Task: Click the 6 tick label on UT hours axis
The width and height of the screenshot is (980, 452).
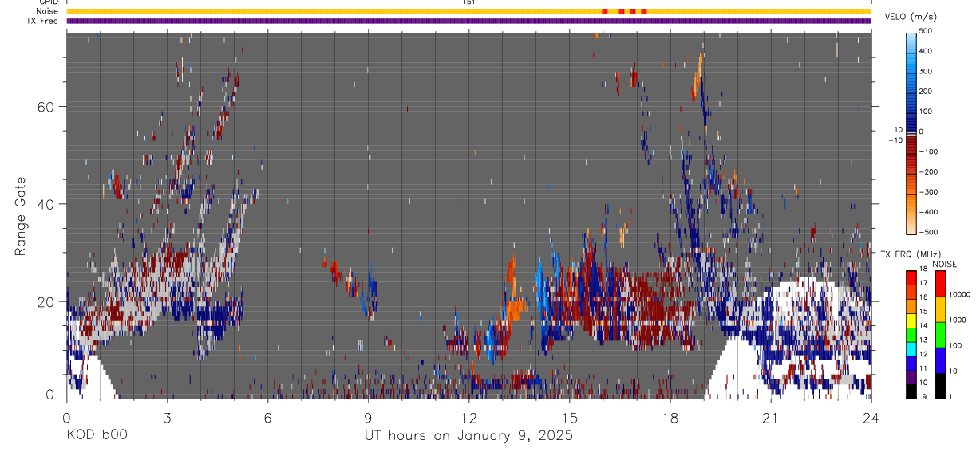Action: (x=267, y=418)
